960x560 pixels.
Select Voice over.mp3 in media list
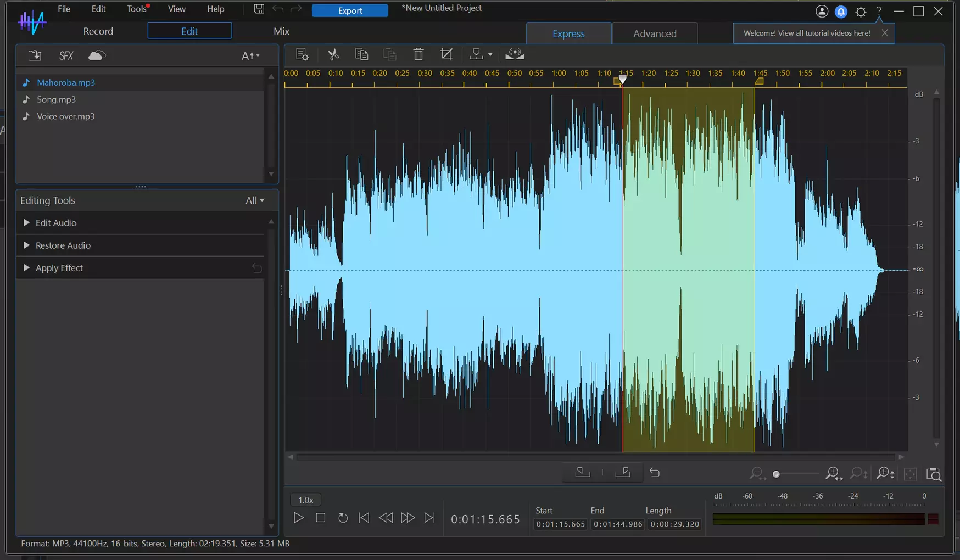[x=66, y=116]
